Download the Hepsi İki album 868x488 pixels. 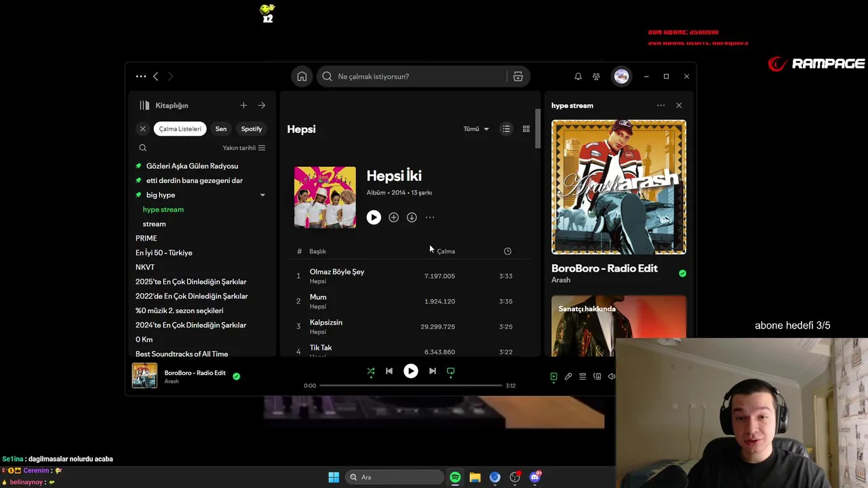point(412,218)
